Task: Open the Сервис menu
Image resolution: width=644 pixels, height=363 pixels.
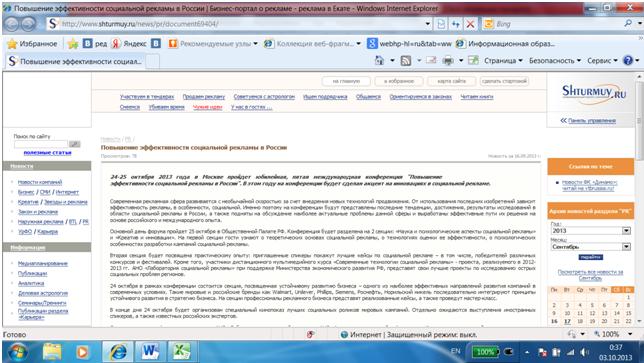Action: (602, 61)
